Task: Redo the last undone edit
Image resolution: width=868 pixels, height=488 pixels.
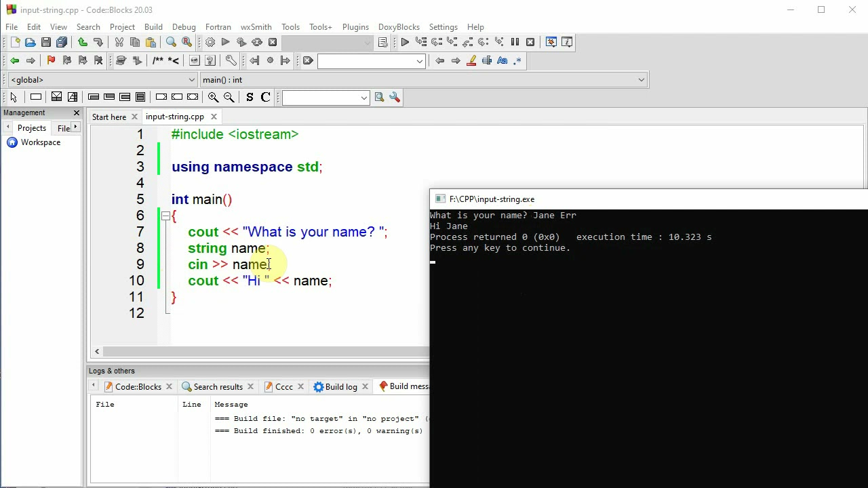Action: (x=98, y=42)
